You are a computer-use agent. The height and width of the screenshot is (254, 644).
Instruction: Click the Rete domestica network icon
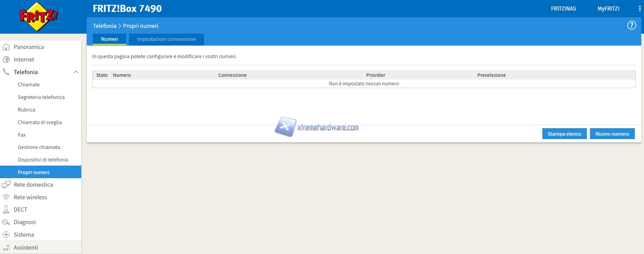coord(6,185)
